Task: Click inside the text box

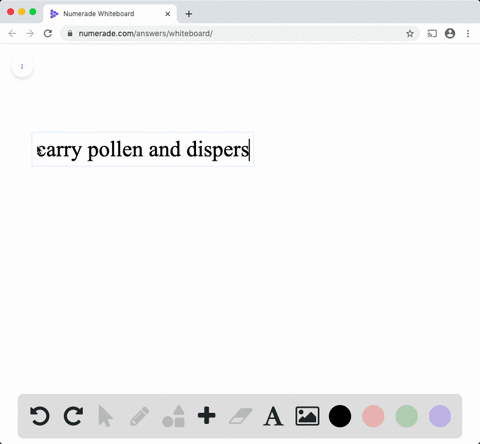Action: 143,149
